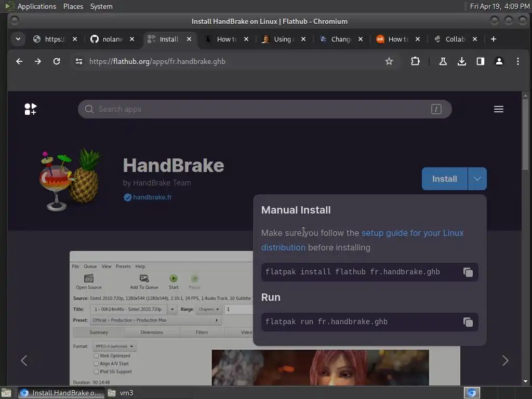Reload the Flathub page
Screen dimensions: 532x399
[x=57, y=61]
